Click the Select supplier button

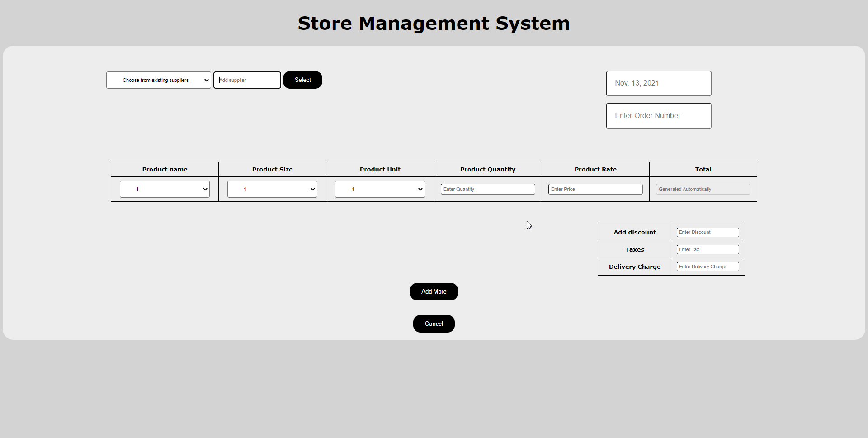302,80
